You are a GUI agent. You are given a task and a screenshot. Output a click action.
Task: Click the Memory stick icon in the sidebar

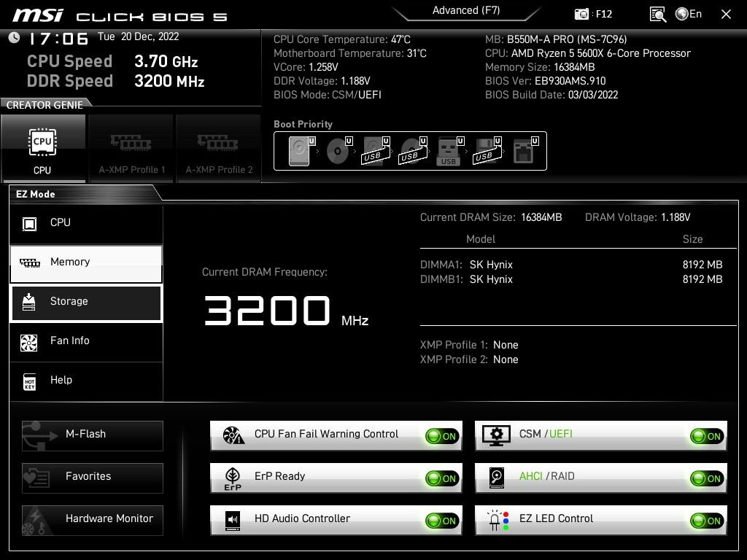[x=29, y=262]
